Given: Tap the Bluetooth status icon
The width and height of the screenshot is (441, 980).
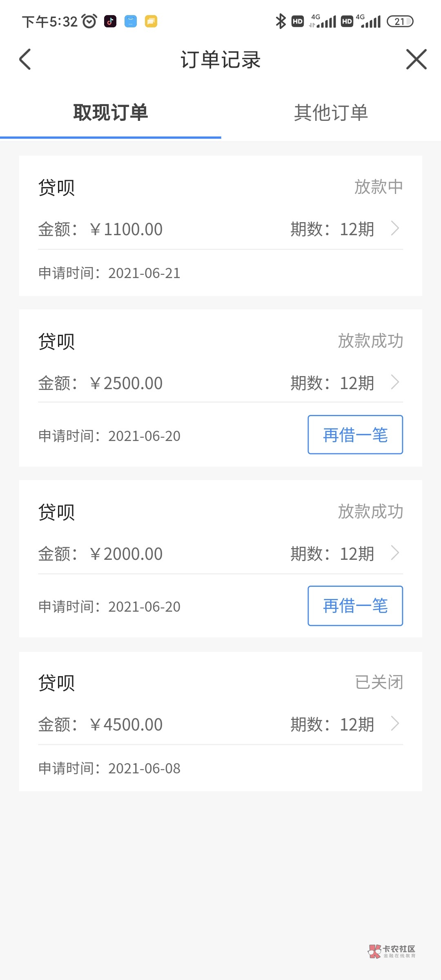Looking at the screenshot, I should pos(281,21).
